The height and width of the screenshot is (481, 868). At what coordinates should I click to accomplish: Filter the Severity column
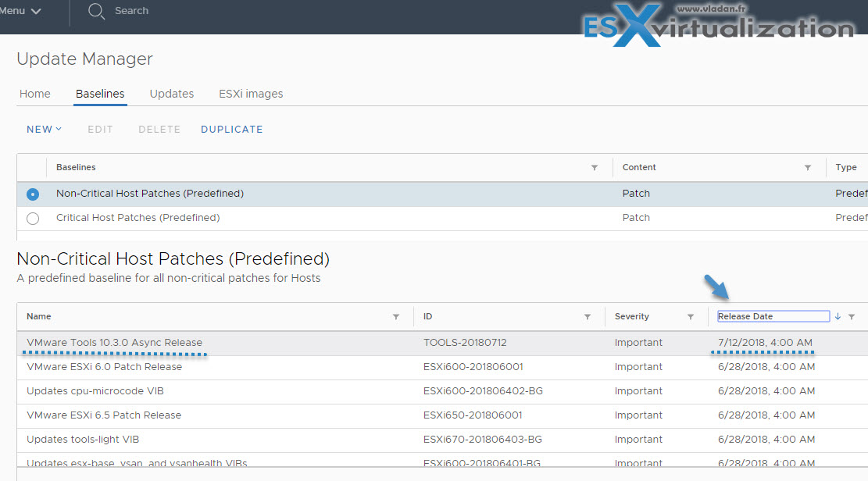point(691,317)
